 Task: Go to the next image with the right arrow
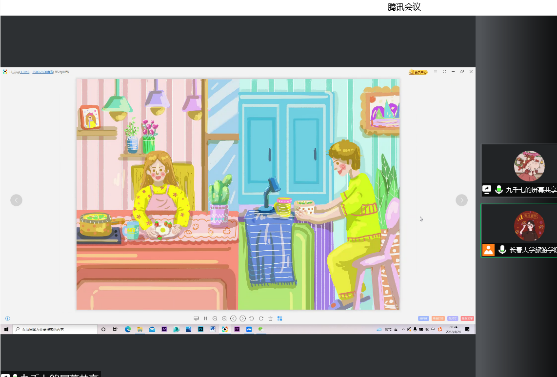tap(461, 200)
